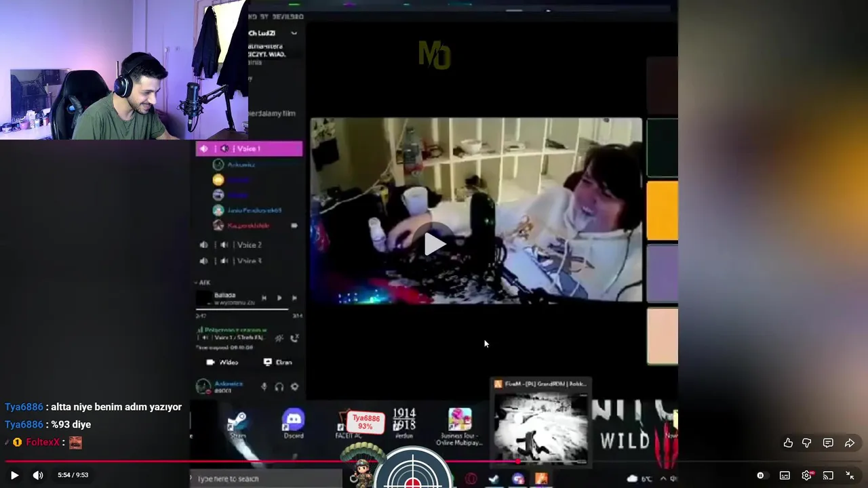
Task: Open the Business Tour game shortcut
Action: [x=459, y=426]
